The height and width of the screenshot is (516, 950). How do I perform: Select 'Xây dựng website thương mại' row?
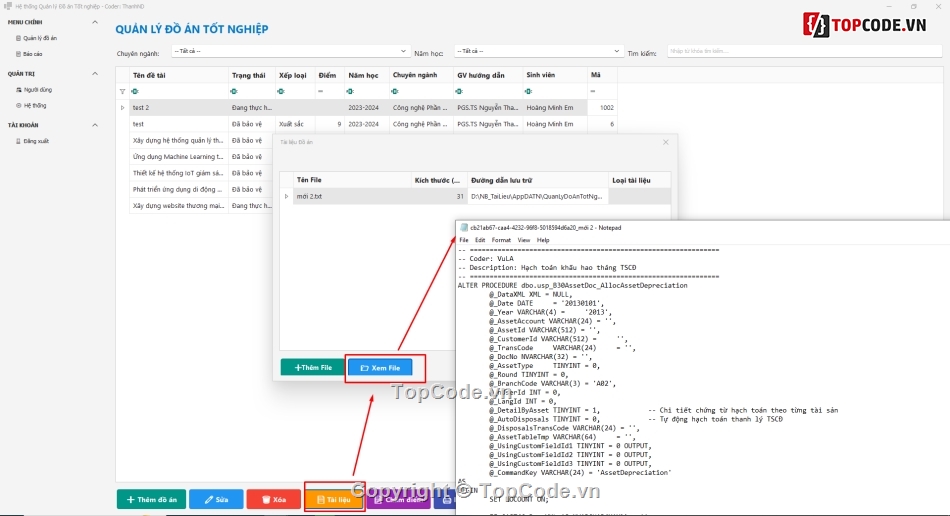178,206
